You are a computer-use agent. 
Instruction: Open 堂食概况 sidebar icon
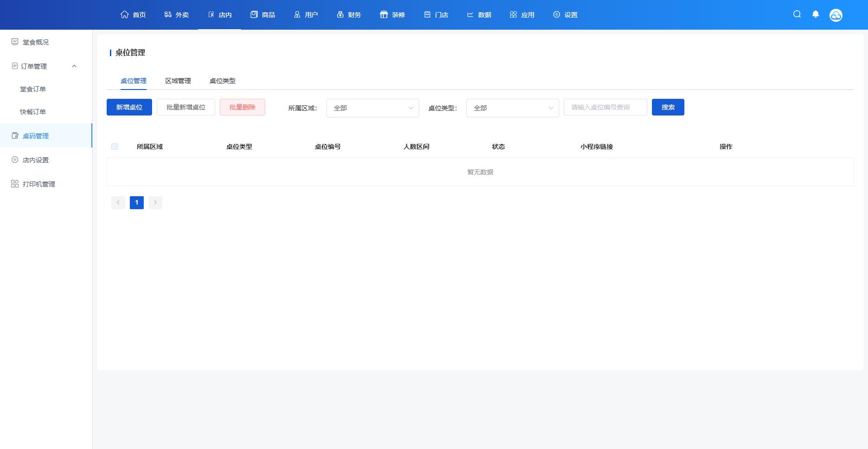[x=15, y=42]
